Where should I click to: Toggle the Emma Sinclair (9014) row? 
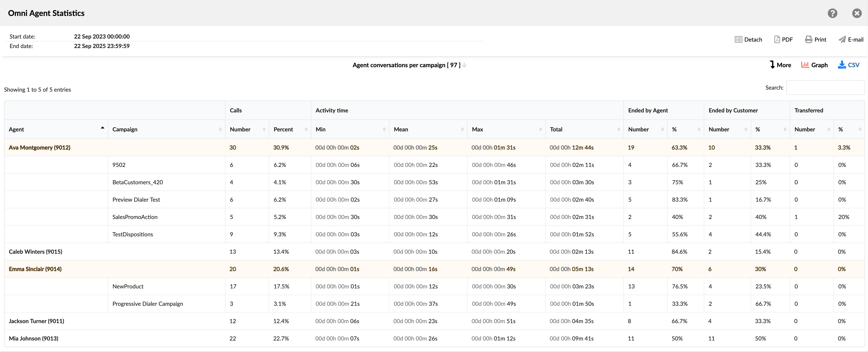35,269
